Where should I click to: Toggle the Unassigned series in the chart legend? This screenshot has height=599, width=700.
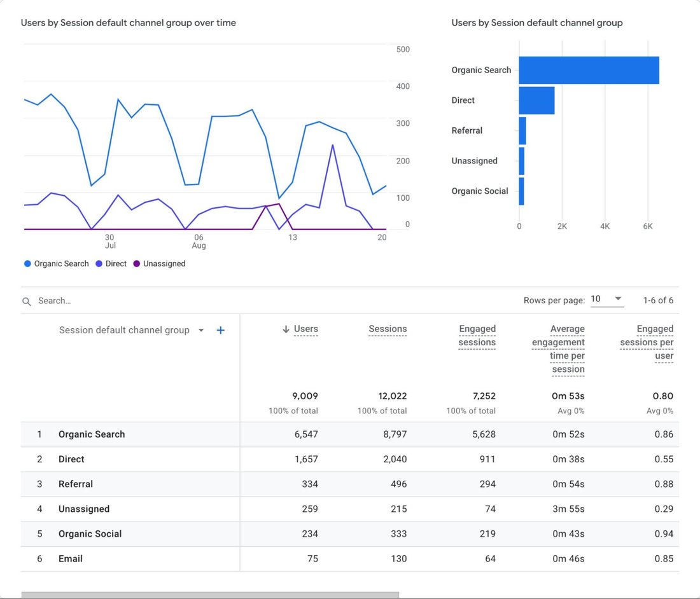159,263
